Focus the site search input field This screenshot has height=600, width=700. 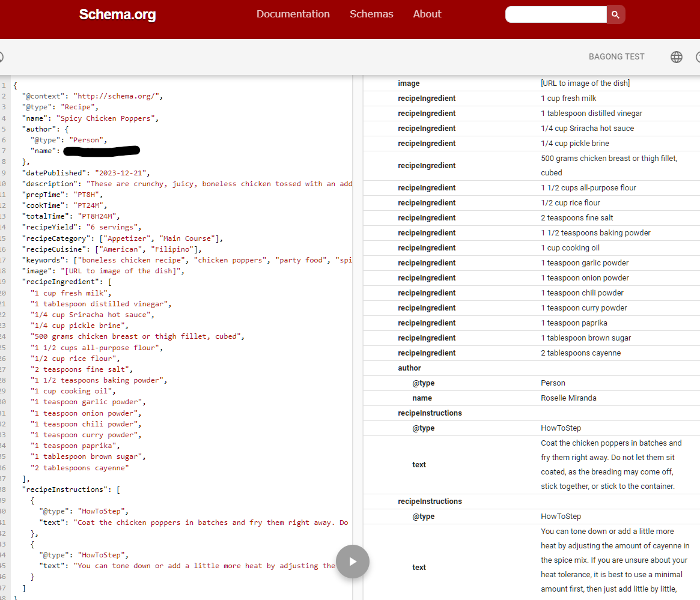tap(556, 14)
